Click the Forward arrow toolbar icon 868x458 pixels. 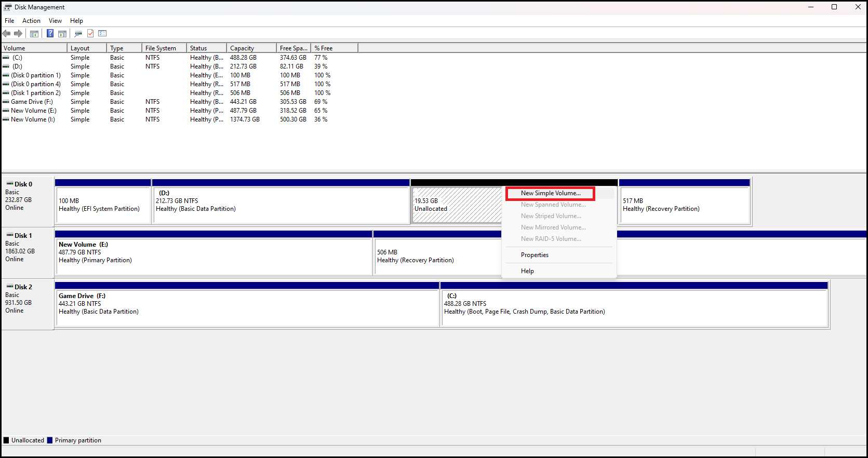[18, 34]
